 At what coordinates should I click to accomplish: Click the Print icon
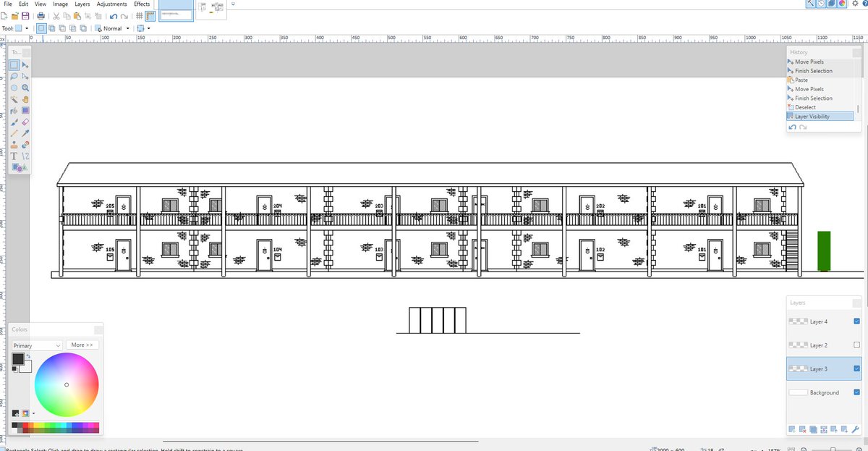coord(41,16)
